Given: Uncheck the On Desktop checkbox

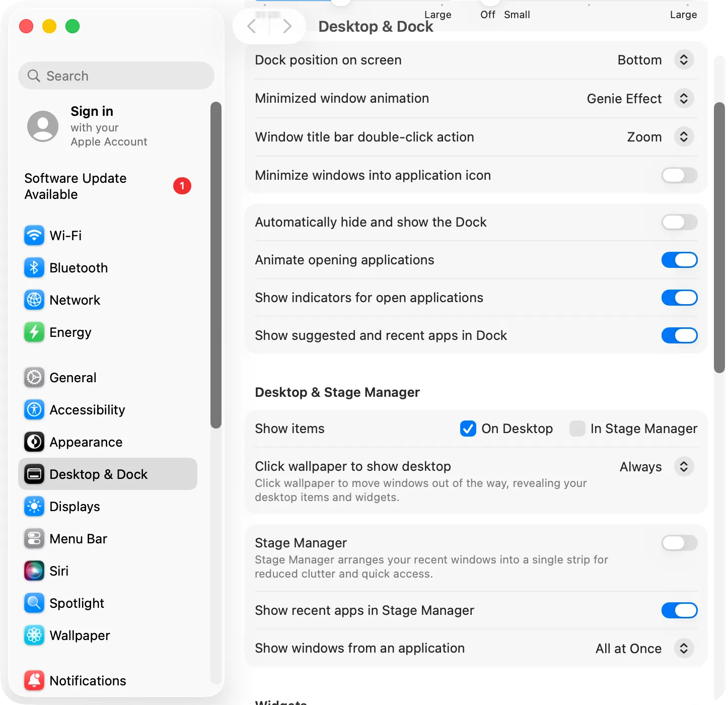Looking at the screenshot, I should 468,429.
